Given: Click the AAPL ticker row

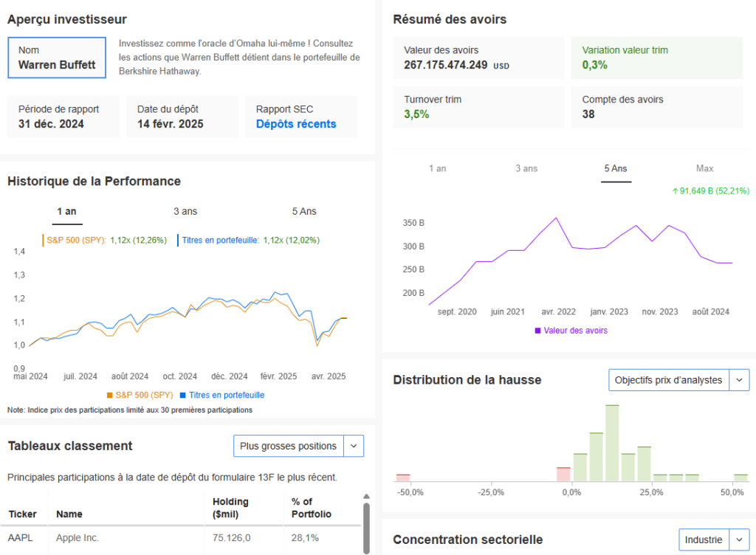Looking at the screenshot, I should pos(21,538).
